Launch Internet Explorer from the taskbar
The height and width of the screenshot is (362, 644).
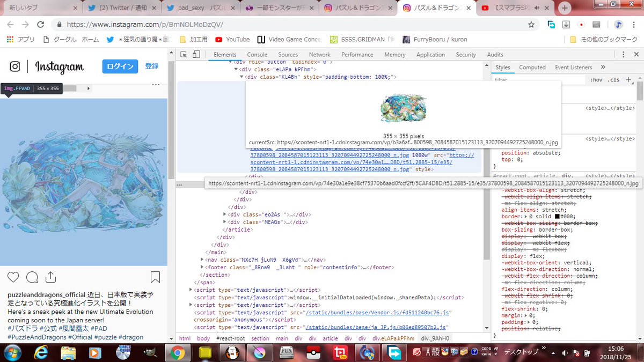pyautogui.click(x=42, y=352)
